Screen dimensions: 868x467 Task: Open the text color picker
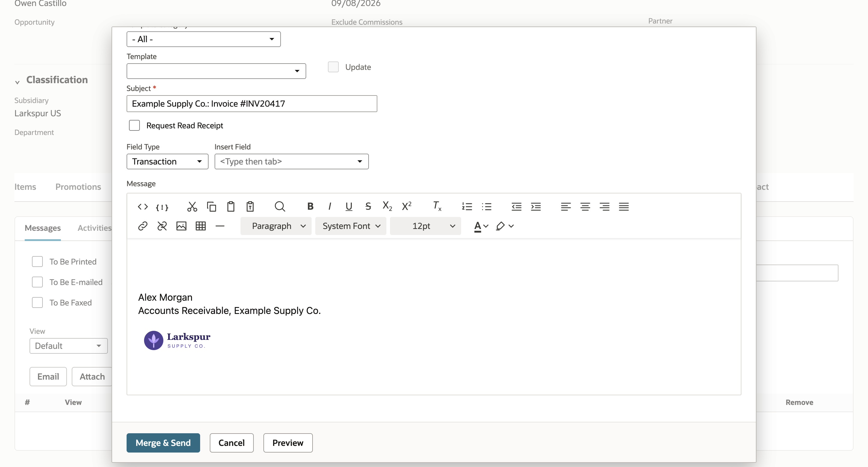click(481, 226)
